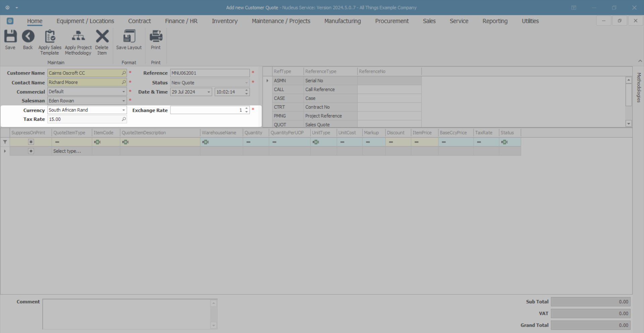This screenshot has height=333, width=644.
Task: Open Customer Name lookup magnifier
Action: (x=124, y=73)
